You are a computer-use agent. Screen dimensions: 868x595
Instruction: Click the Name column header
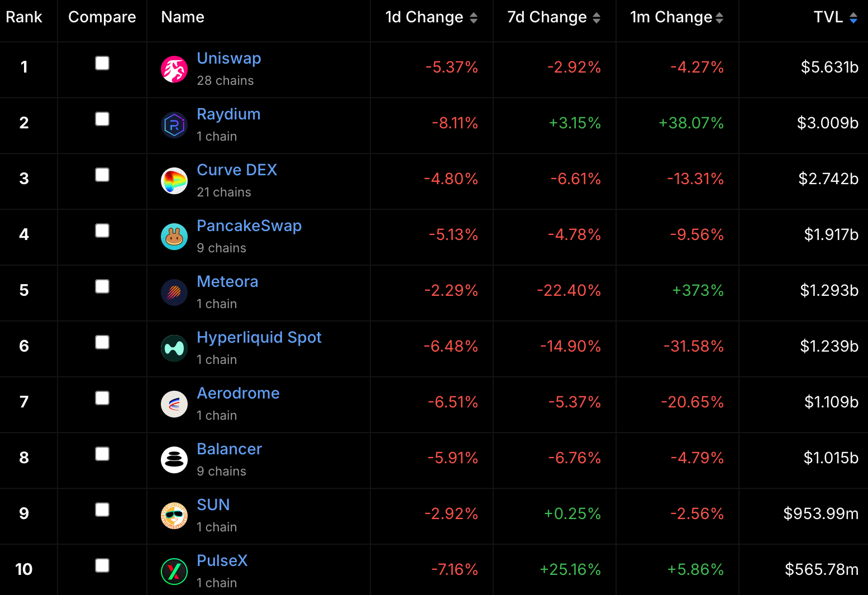[183, 17]
